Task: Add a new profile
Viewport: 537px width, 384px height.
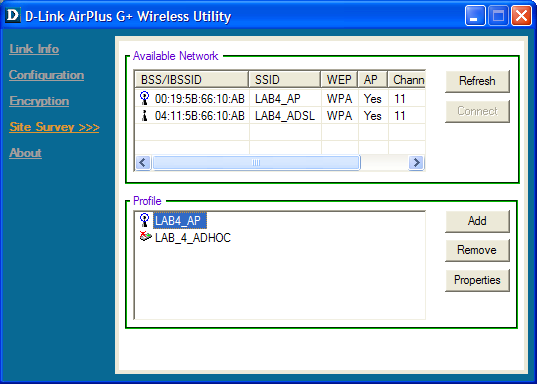Action: [477, 221]
